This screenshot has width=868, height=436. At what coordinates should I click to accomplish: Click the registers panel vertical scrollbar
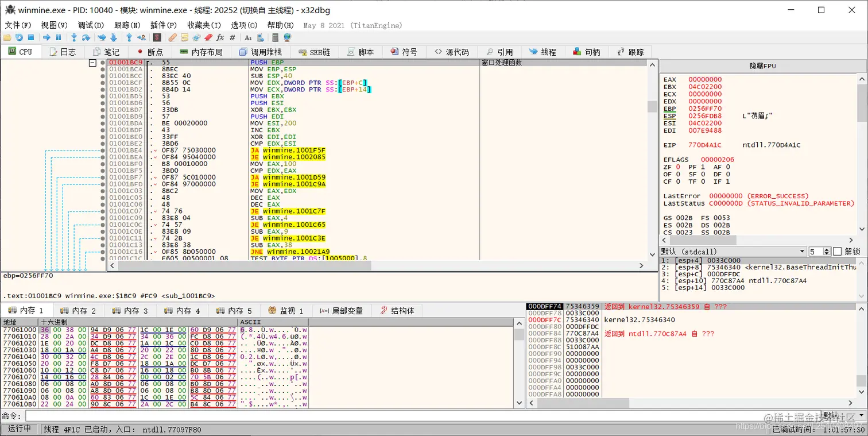[x=862, y=153]
